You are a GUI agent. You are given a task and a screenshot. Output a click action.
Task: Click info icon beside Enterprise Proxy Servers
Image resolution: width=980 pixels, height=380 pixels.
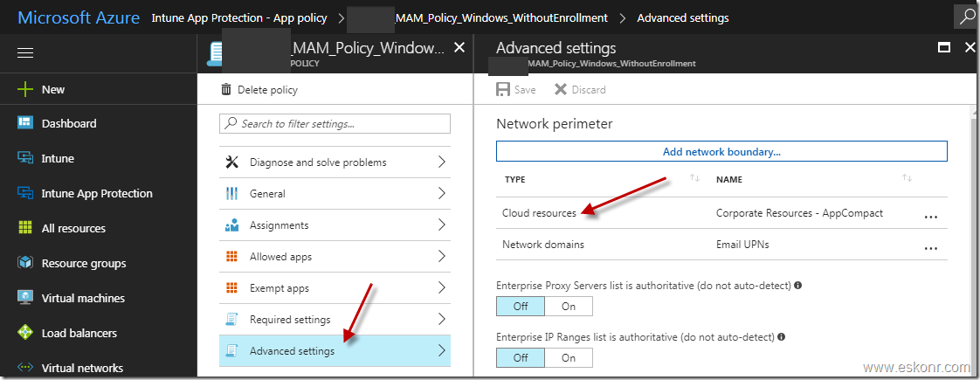[797, 286]
